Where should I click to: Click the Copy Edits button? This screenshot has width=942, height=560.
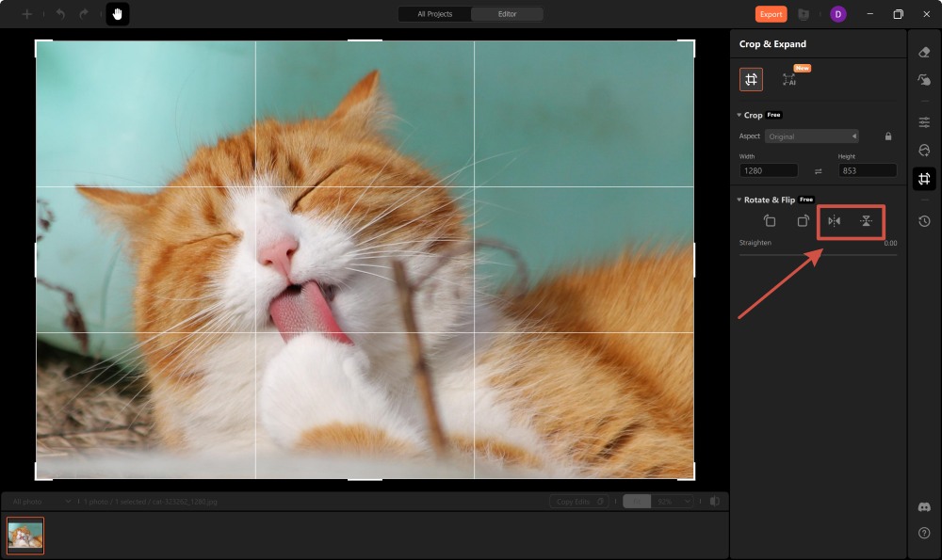coord(575,501)
